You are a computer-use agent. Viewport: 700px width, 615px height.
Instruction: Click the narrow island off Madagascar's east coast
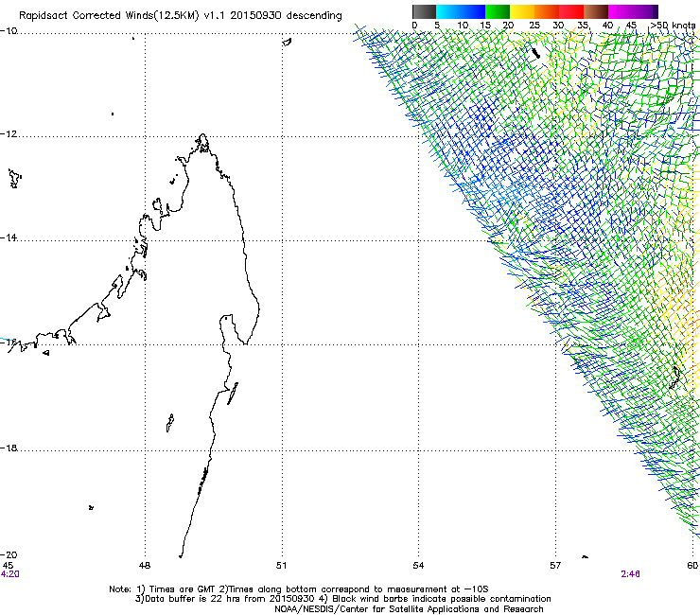click(x=233, y=394)
